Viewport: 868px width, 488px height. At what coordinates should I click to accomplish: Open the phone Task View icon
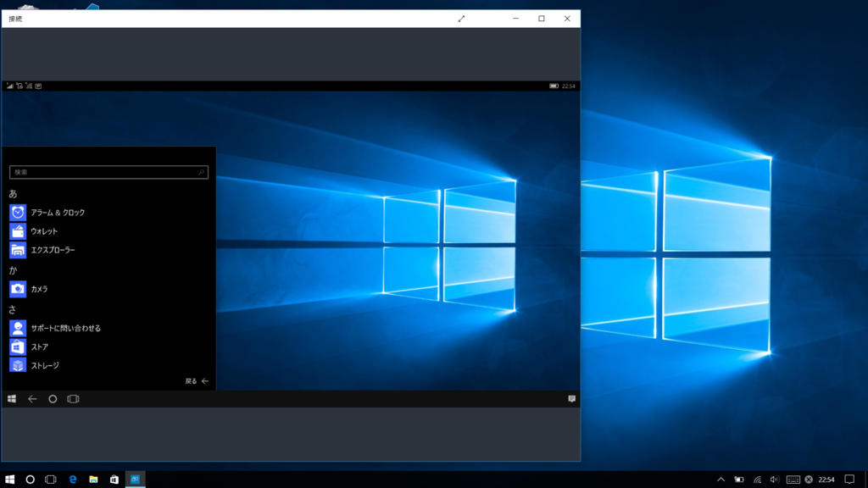point(73,399)
